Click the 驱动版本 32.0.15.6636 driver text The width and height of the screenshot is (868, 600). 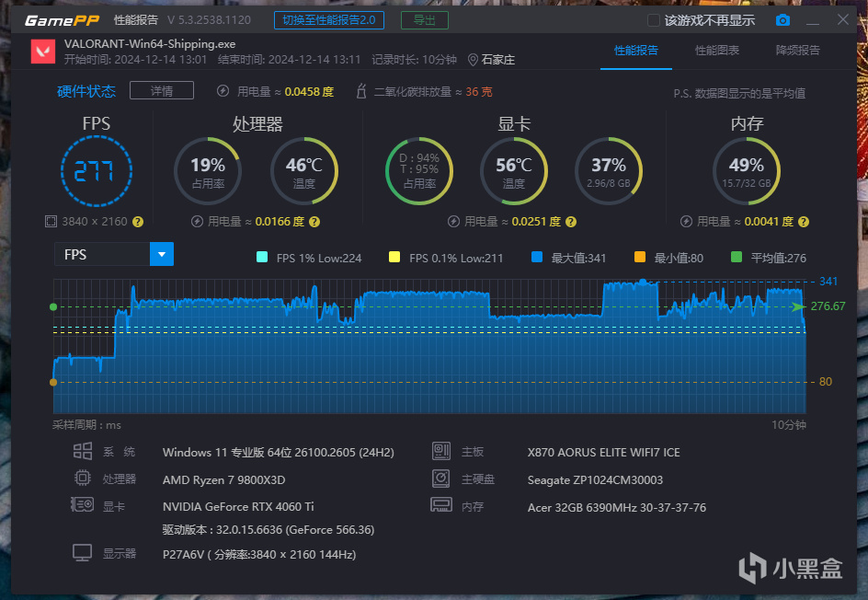(x=268, y=530)
